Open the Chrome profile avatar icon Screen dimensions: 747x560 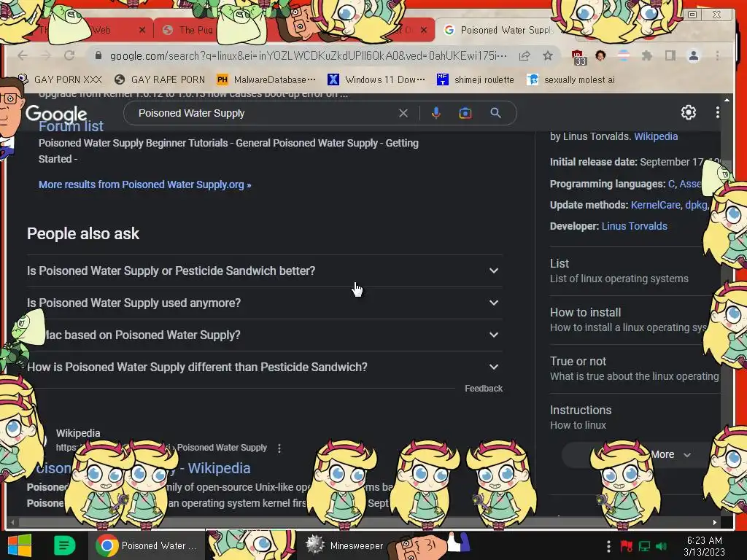point(694,55)
